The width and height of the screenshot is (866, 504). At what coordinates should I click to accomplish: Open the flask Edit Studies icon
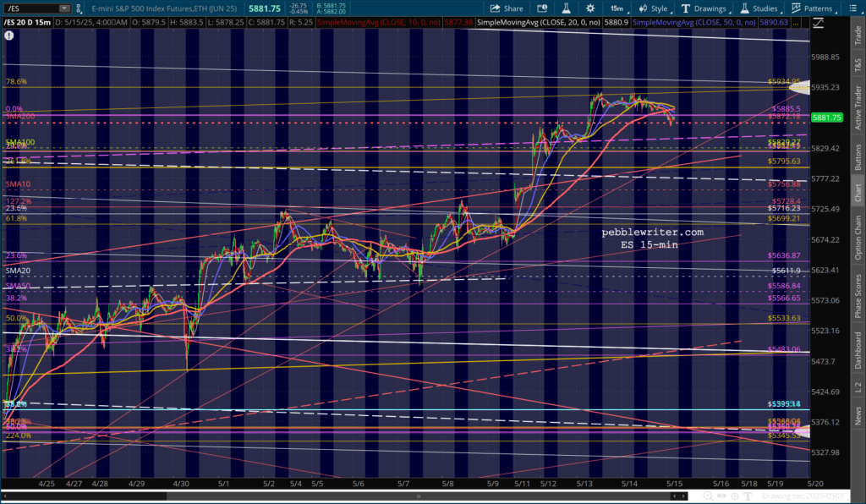[566, 8]
